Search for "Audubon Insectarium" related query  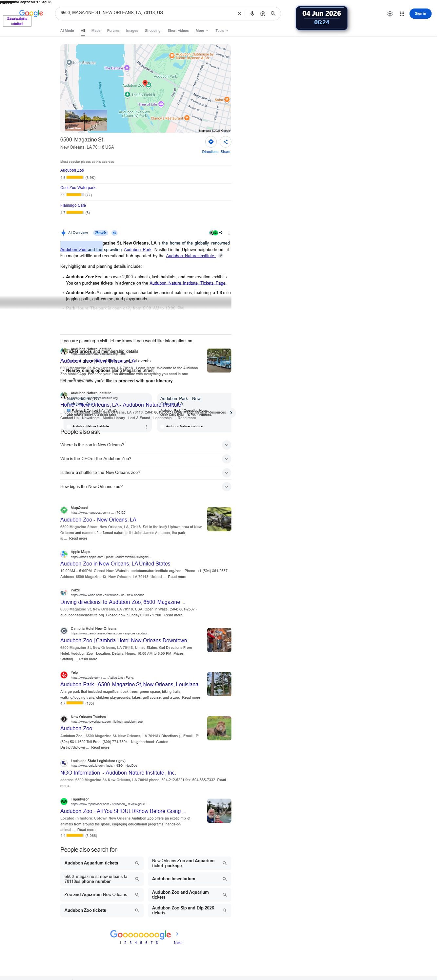[x=192, y=889]
